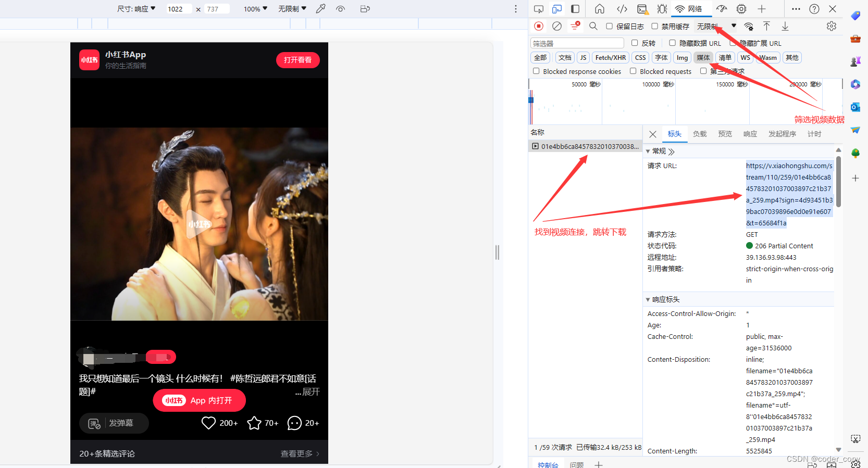
Task: Filter requests by 全部
Action: pos(541,57)
